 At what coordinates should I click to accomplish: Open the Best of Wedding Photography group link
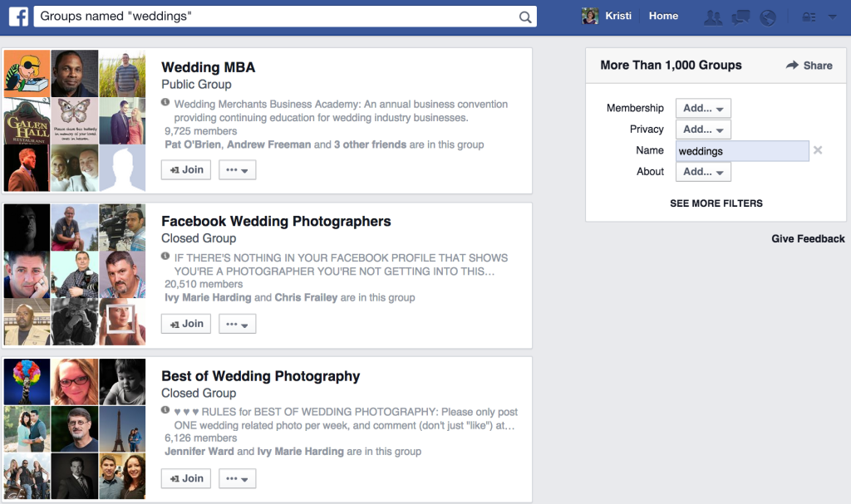(x=260, y=375)
